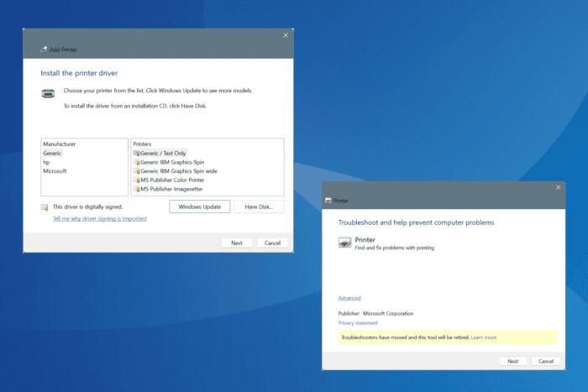Click the Windows Update button

[x=200, y=206]
